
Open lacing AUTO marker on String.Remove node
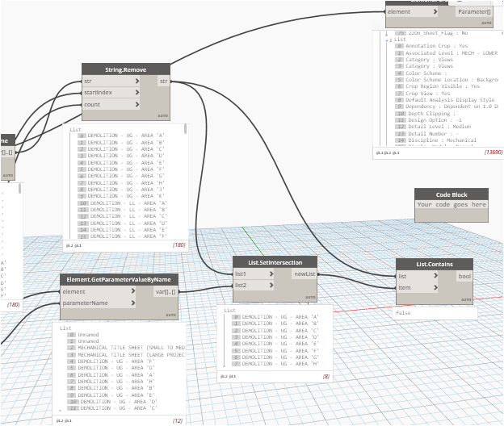[162, 115]
